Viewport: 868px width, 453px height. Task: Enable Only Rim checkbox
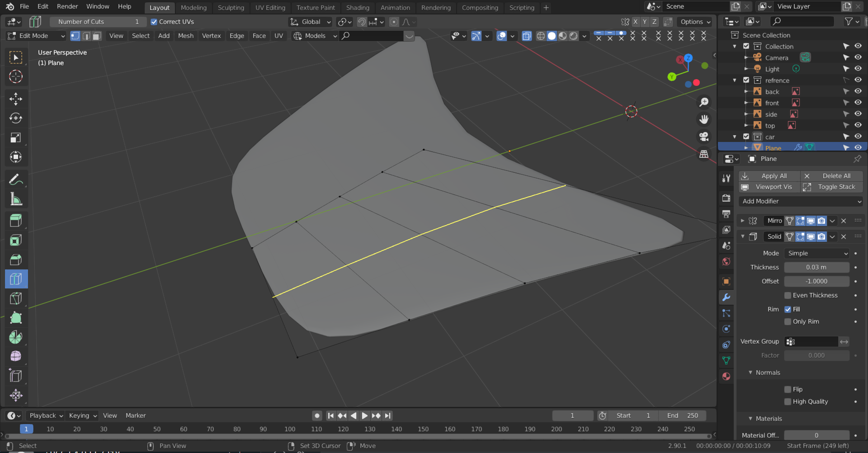click(788, 321)
